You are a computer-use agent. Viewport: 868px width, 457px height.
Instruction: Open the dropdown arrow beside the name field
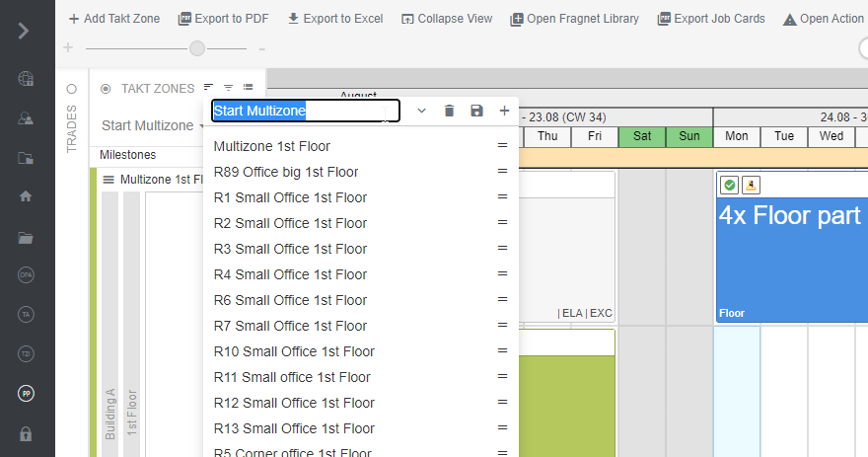click(421, 111)
